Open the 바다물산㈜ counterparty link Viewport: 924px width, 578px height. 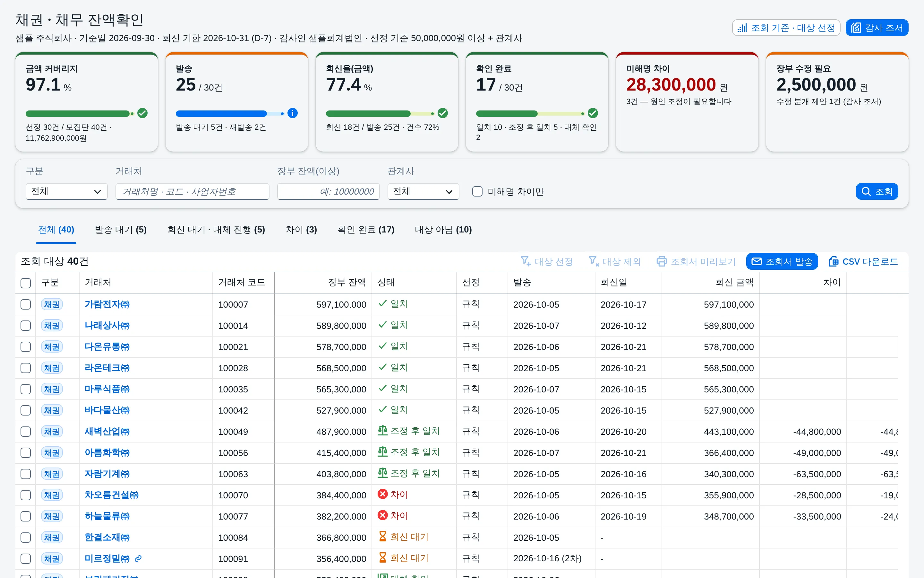(107, 411)
